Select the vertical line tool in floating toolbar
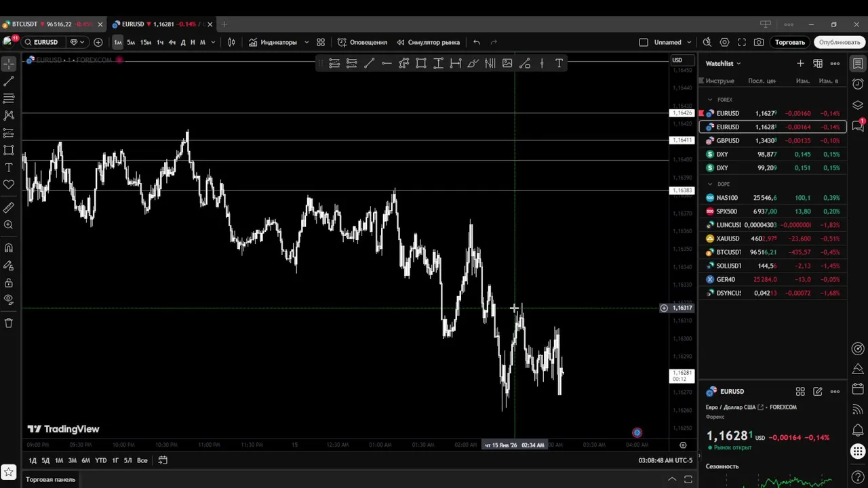 tap(542, 63)
